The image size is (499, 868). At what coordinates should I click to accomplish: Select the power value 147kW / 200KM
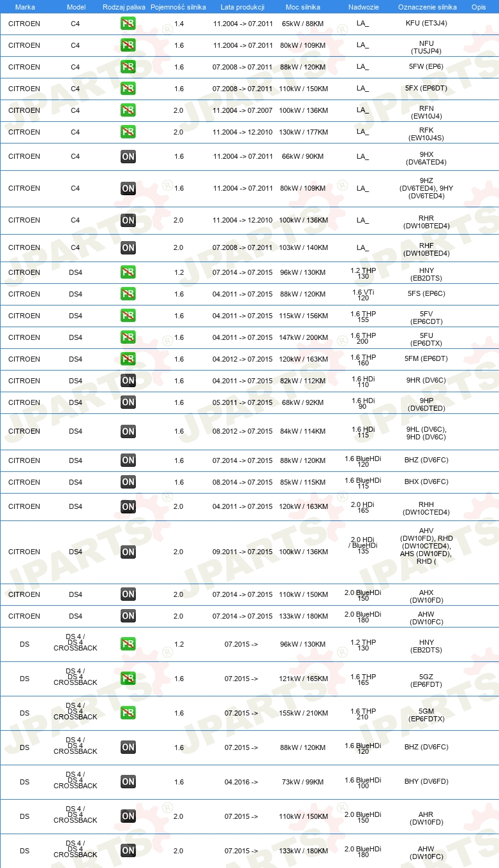tap(303, 337)
